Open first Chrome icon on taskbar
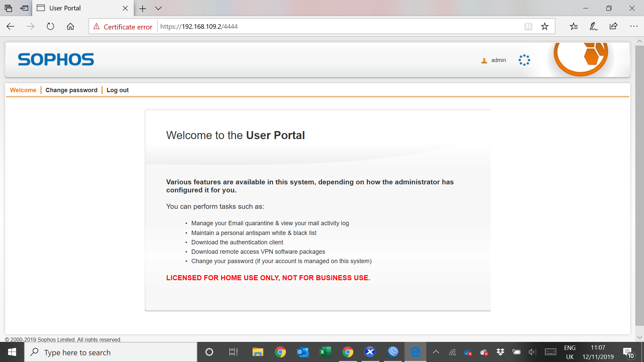 [x=280, y=352]
